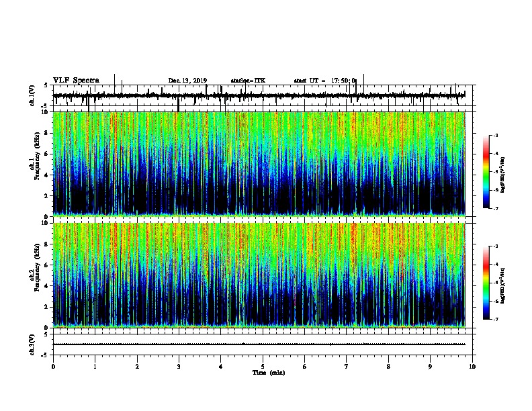Image resolution: width=532 pixels, height=411 pixels.
Task: Click time axis tick label '5'
Action: coord(263,367)
